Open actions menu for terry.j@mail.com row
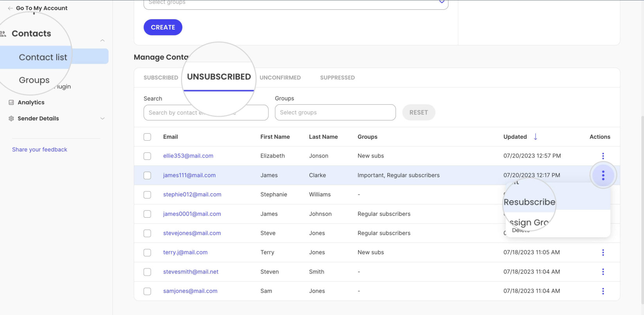644x315 pixels. tap(603, 252)
